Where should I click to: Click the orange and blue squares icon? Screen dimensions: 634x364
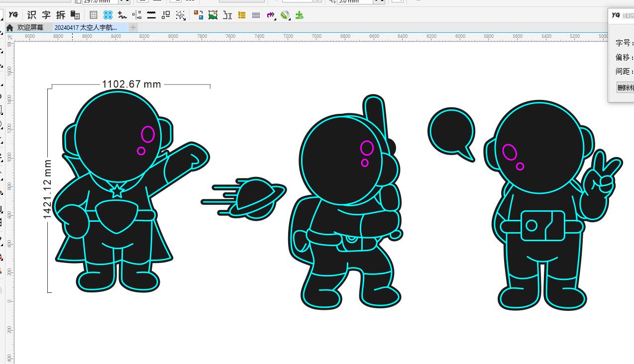pos(199,15)
